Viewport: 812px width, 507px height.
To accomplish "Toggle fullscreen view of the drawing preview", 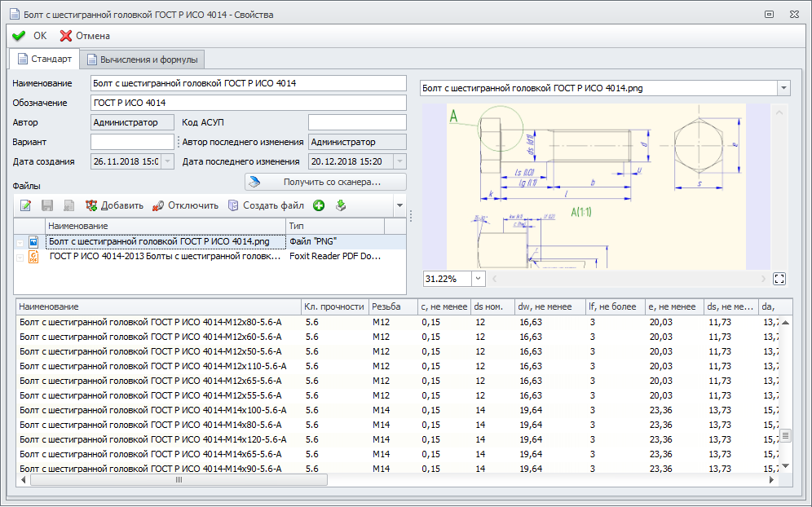I will click(779, 279).
